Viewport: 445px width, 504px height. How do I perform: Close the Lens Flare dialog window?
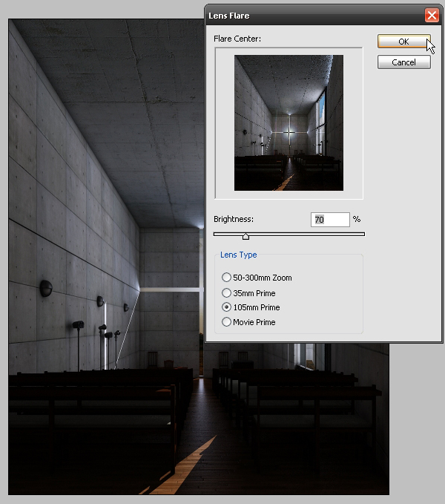[x=430, y=16]
